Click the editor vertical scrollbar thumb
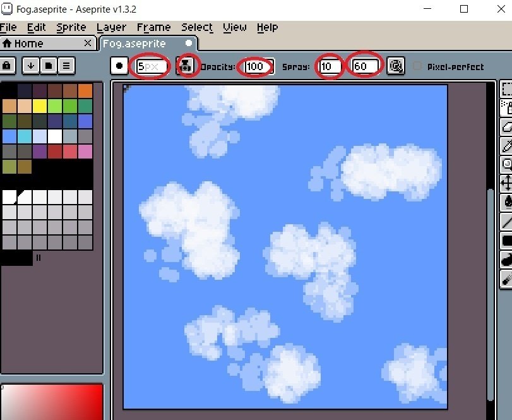The image size is (512, 420). click(491, 294)
